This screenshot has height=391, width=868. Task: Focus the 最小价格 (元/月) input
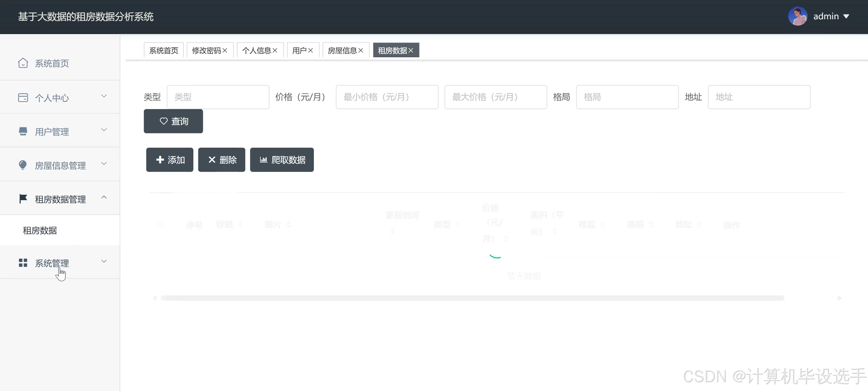coord(387,97)
